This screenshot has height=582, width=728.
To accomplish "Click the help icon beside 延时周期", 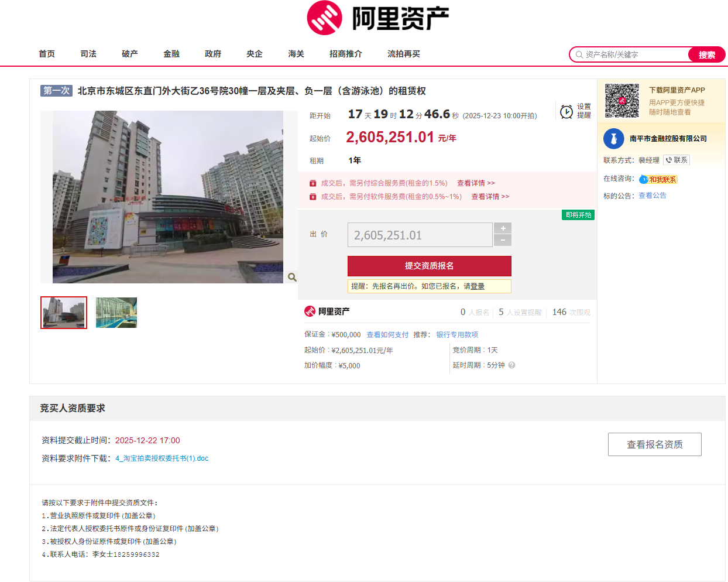I will 511,365.
